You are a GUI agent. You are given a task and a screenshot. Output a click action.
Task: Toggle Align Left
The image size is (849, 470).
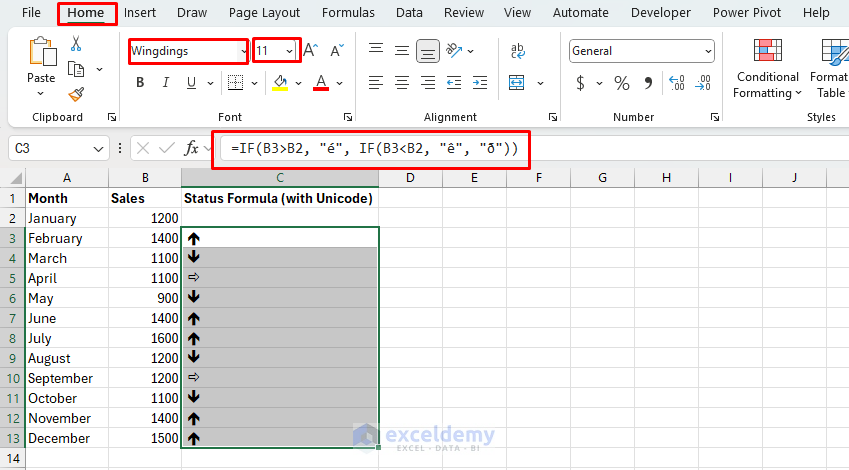[x=376, y=82]
